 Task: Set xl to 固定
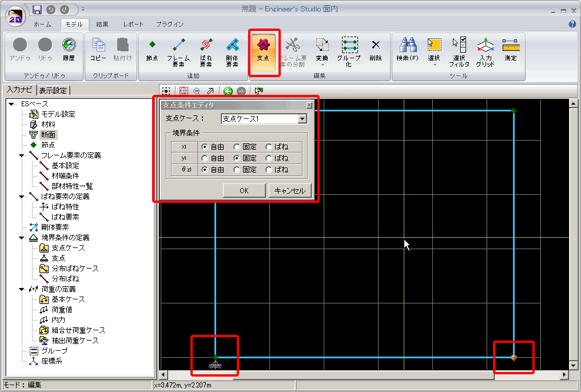236,147
